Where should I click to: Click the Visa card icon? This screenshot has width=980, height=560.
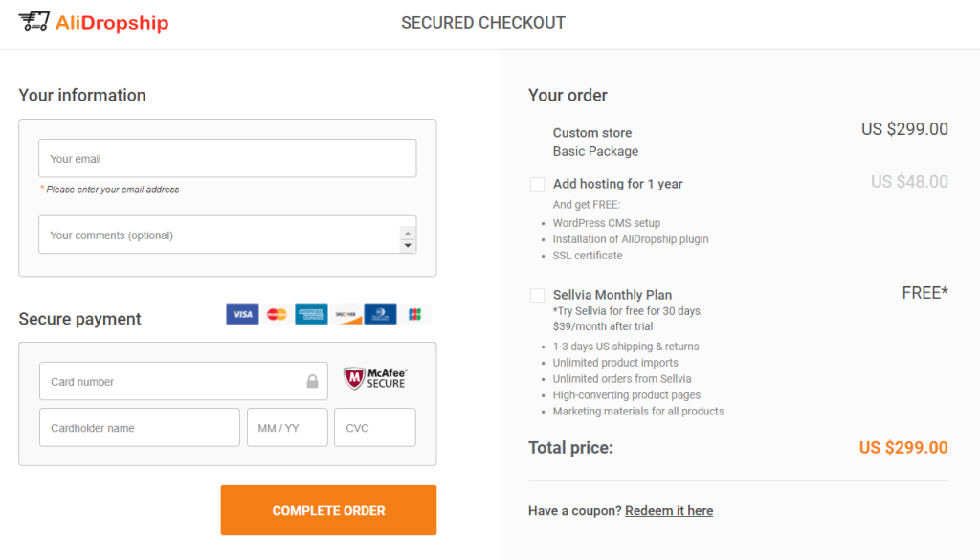point(242,314)
